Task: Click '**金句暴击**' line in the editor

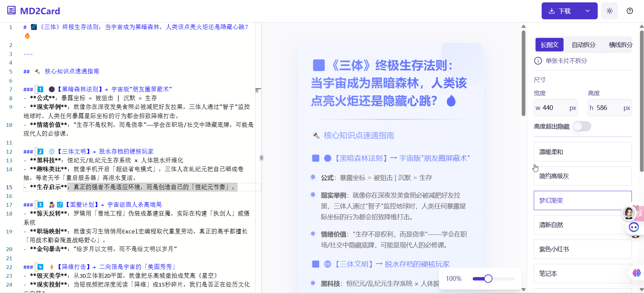Action: coord(100,249)
